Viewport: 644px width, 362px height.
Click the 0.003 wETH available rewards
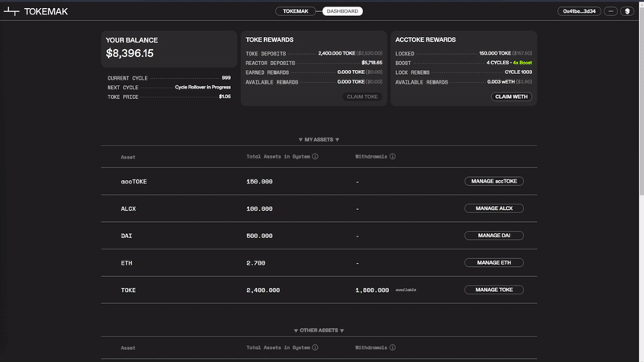coord(501,82)
